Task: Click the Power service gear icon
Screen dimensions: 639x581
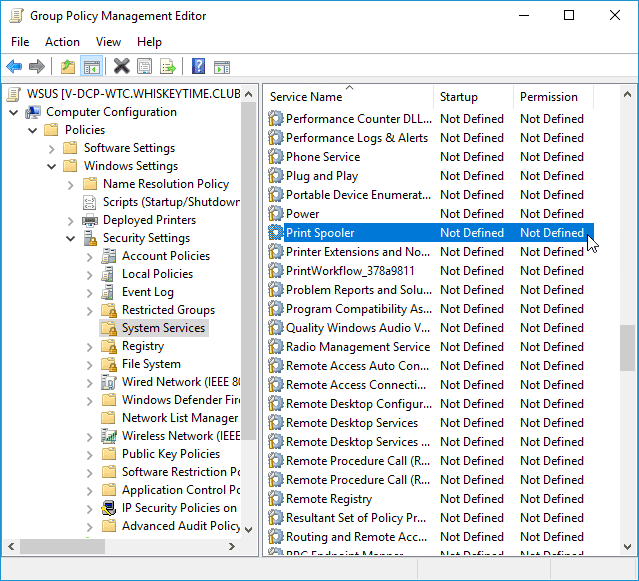Action: (x=275, y=213)
